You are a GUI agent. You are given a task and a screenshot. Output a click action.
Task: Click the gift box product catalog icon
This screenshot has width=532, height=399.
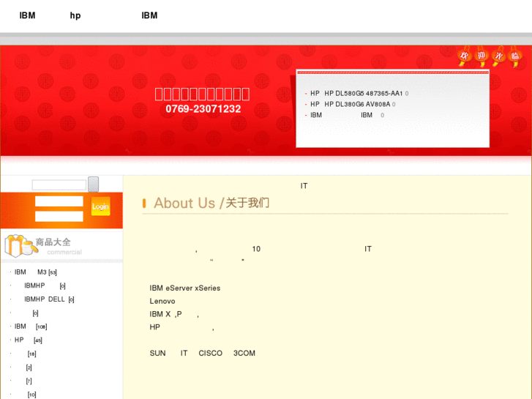(20, 245)
